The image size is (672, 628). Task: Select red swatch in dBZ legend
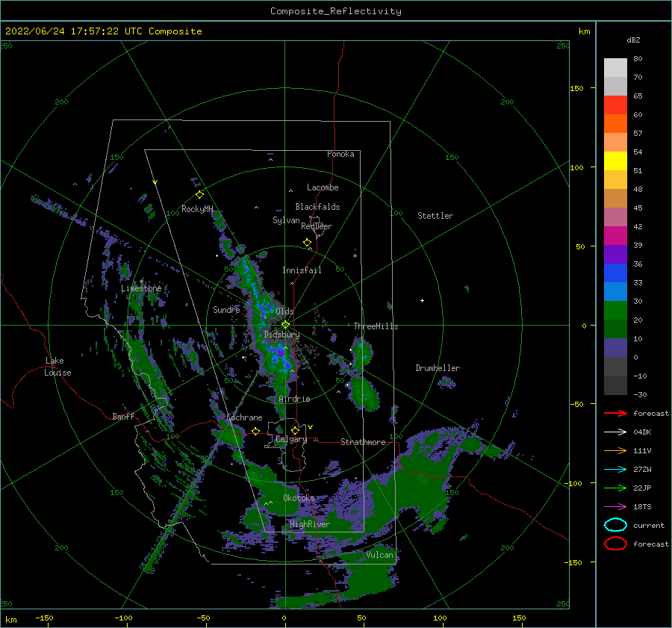(615, 105)
